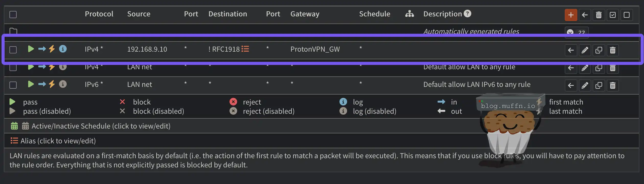This screenshot has width=644, height=184.
Task: Delete selected rules using header trash icon
Action: click(x=599, y=15)
